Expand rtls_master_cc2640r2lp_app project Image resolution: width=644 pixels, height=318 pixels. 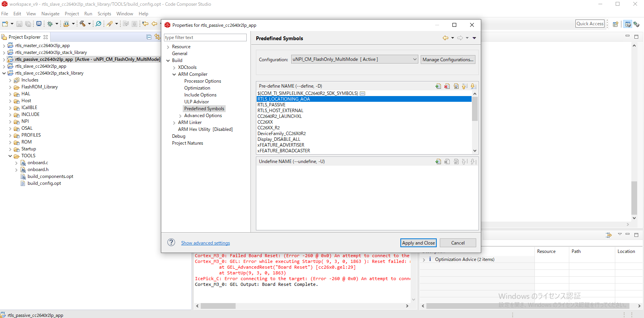tap(4, 46)
